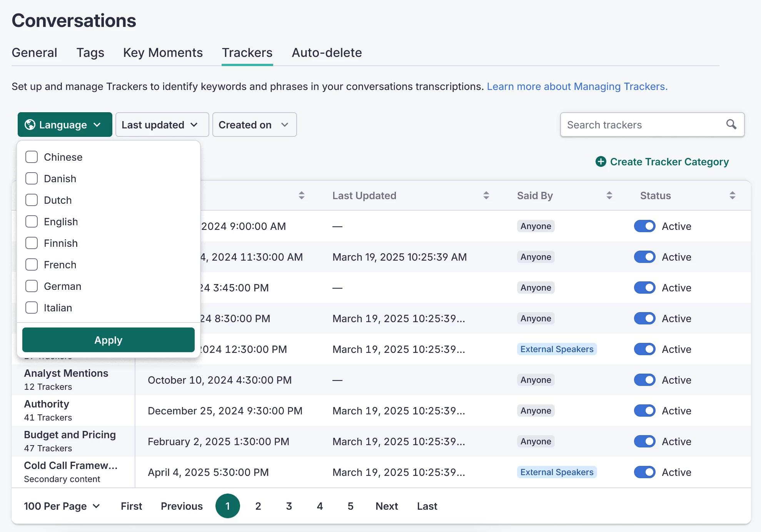Select the German checkbox
This screenshot has height=532, width=761.
coord(32,286)
